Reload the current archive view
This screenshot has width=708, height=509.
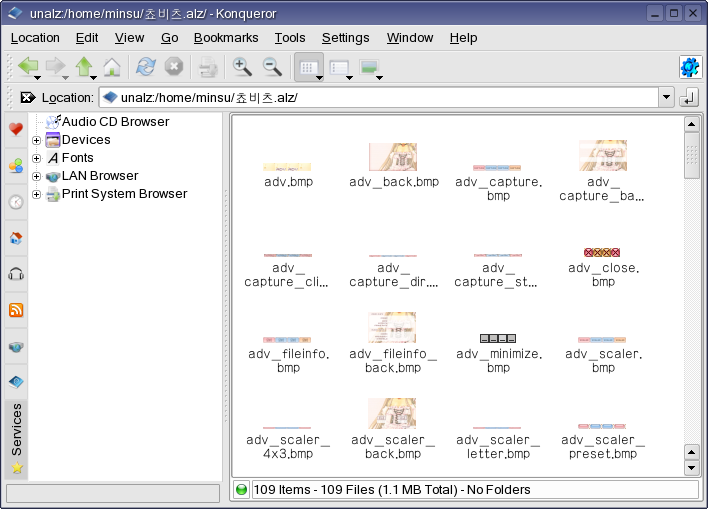pos(146,67)
